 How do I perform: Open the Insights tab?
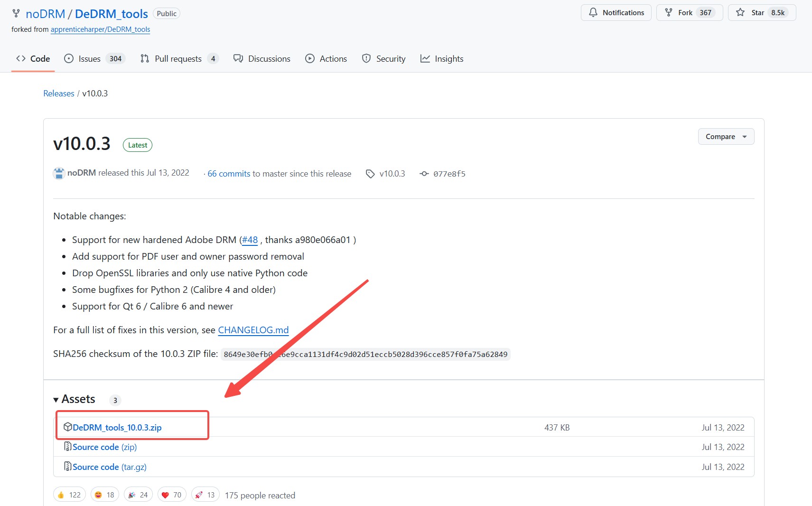click(442, 59)
